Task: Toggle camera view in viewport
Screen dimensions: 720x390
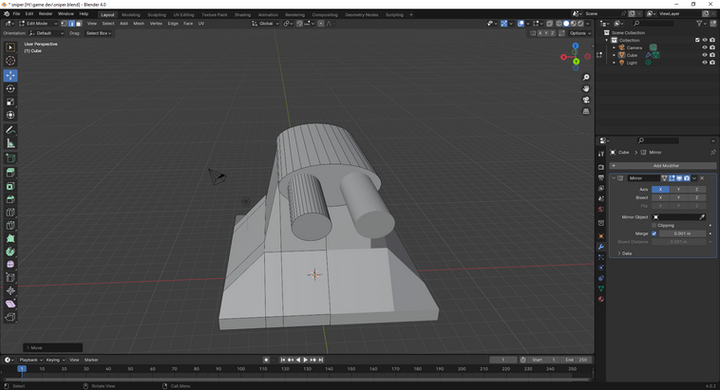Action: tap(586, 100)
